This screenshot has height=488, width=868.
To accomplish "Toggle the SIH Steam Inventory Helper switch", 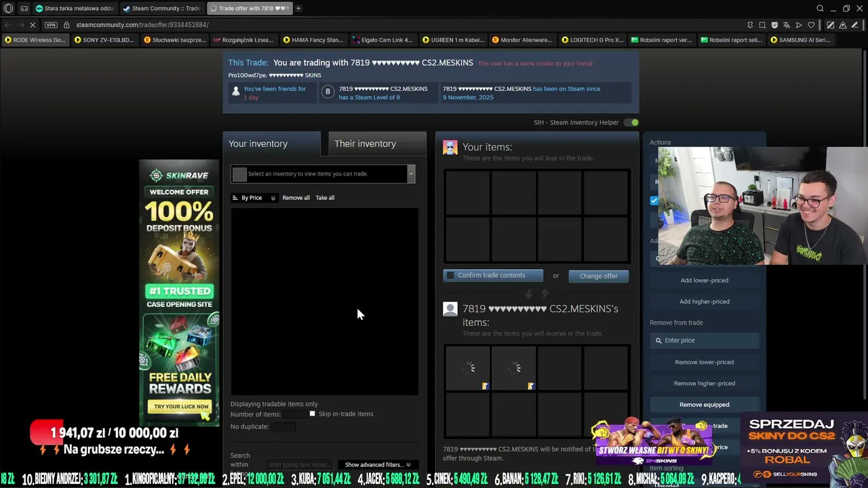I will 631,123.
